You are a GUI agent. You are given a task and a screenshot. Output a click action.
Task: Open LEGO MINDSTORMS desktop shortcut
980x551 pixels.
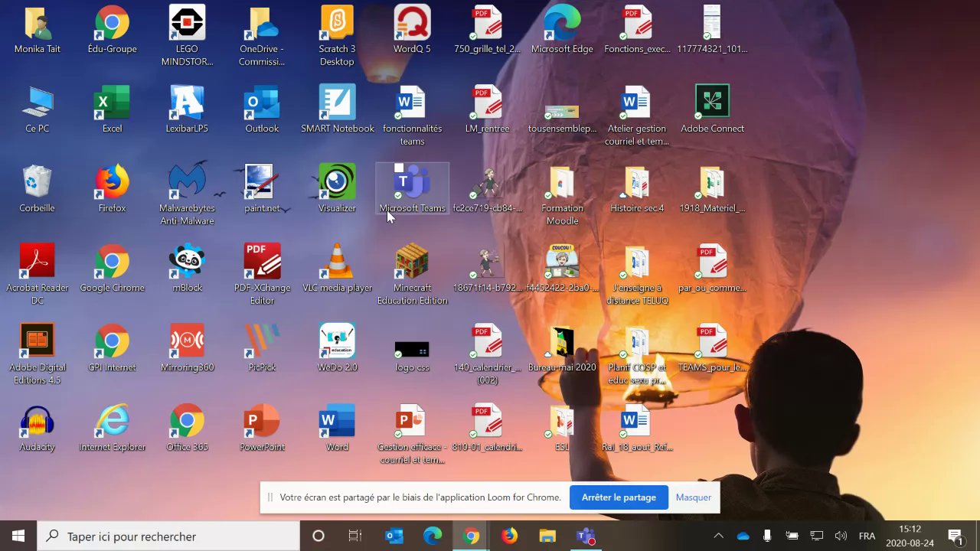point(187,36)
